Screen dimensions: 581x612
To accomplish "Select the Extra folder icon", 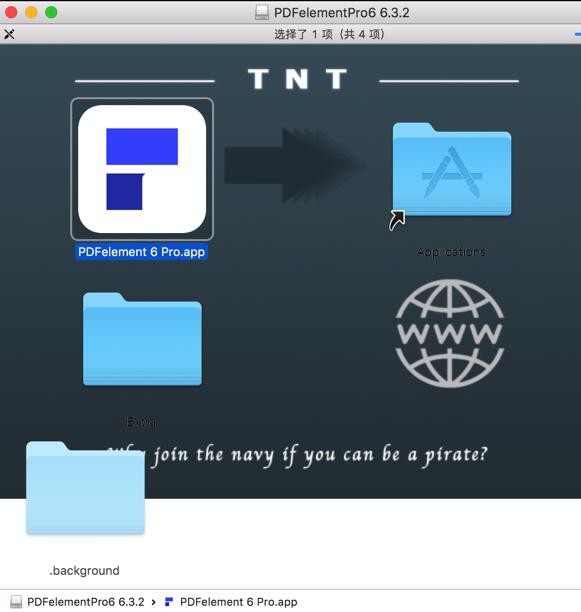I will click(x=142, y=339).
